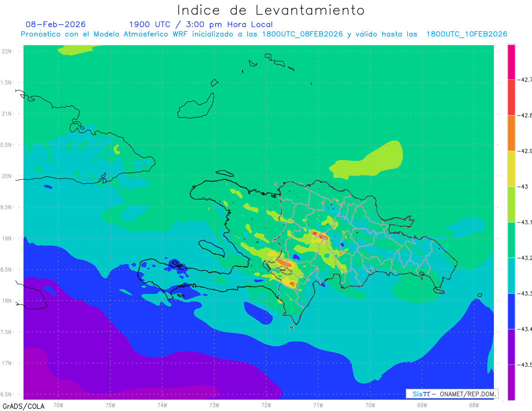Pick the violet swatch between -43.4 and -43.5

[511, 347]
